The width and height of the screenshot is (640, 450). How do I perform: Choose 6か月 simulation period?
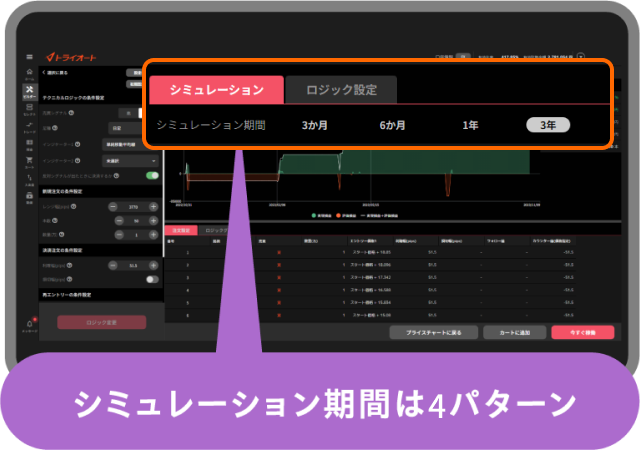[392, 125]
